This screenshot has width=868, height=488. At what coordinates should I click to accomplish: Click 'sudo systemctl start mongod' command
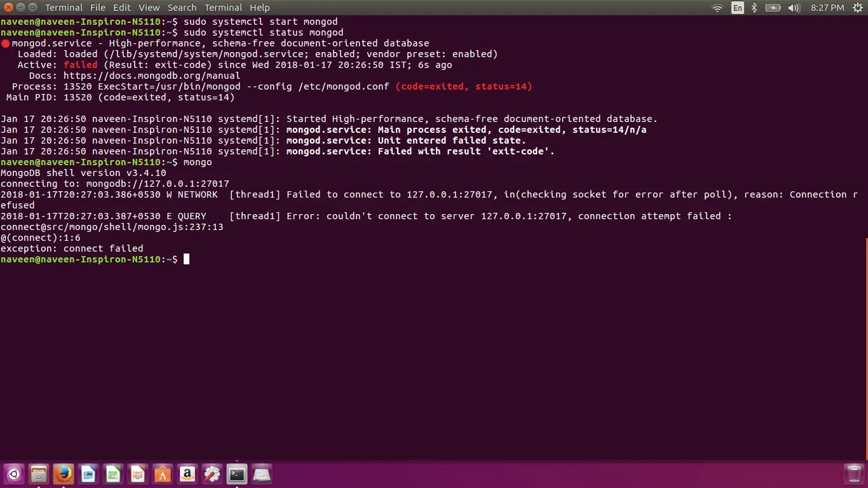pos(261,22)
